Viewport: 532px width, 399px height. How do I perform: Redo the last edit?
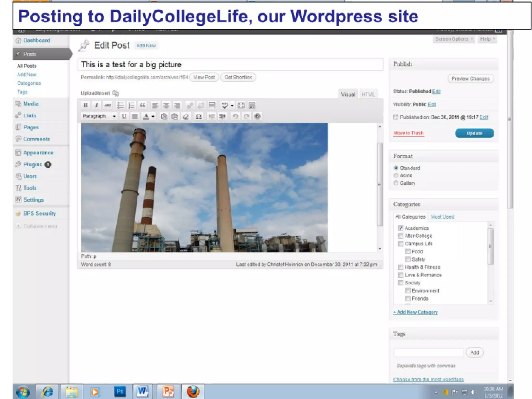coord(246,116)
